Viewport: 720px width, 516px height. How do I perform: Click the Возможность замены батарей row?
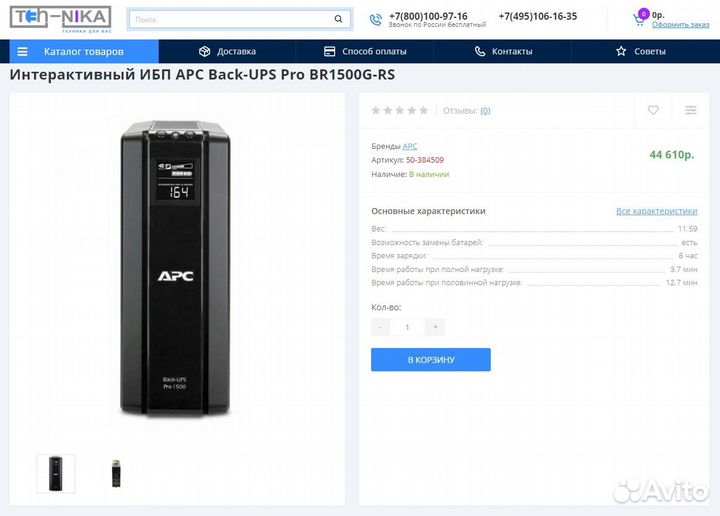(534, 242)
